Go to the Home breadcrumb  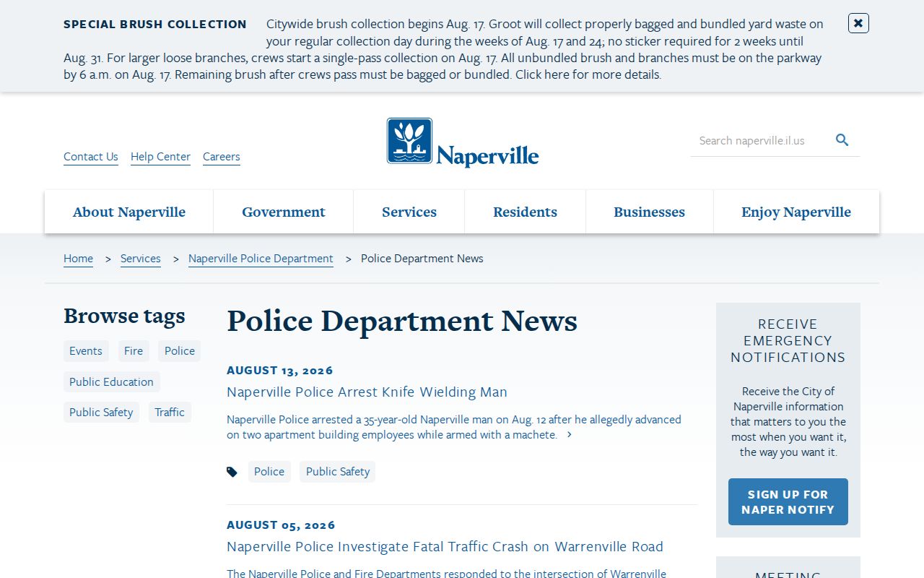[78, 259]
